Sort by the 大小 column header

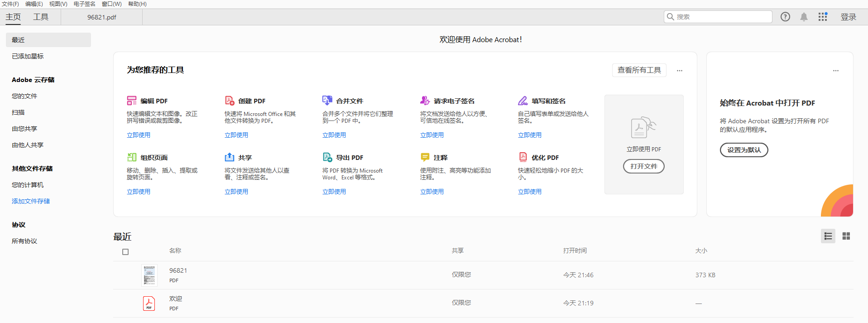click(x=701, y=251)
